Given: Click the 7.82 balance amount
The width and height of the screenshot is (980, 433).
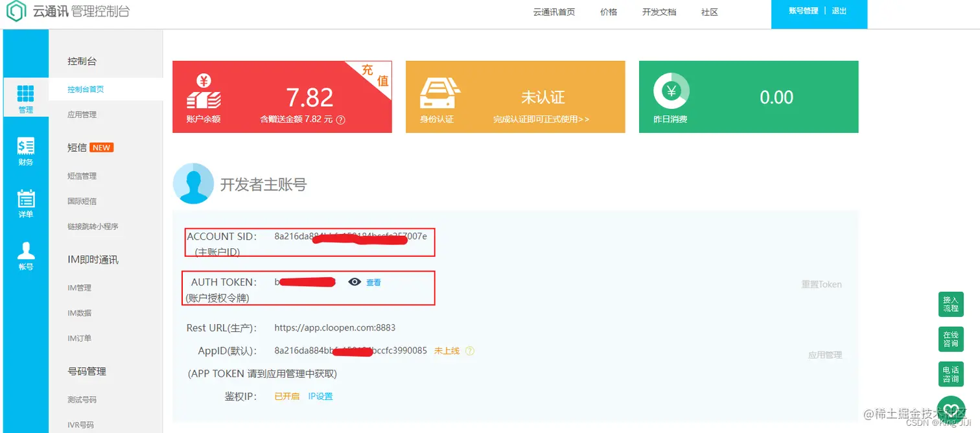Looking at the screenshot, I should 310,97.
